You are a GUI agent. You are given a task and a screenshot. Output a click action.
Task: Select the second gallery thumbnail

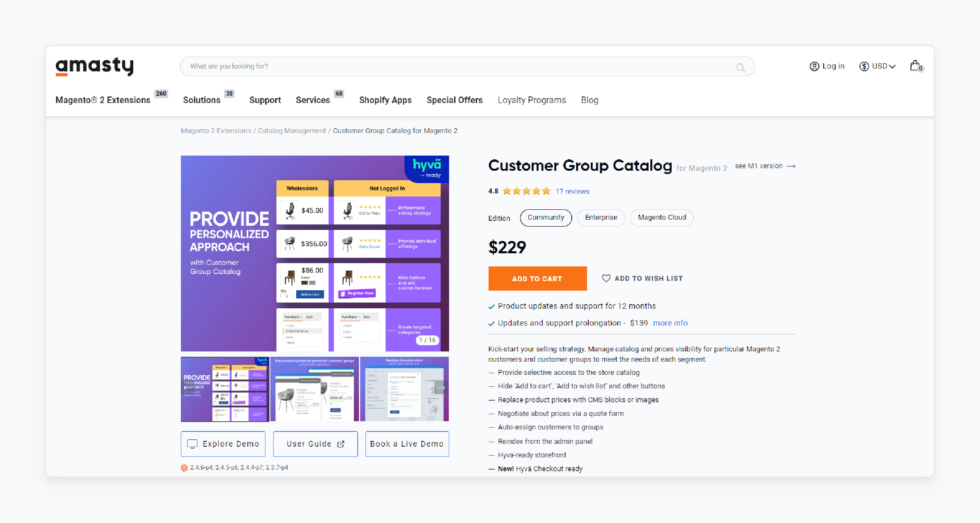315,389
